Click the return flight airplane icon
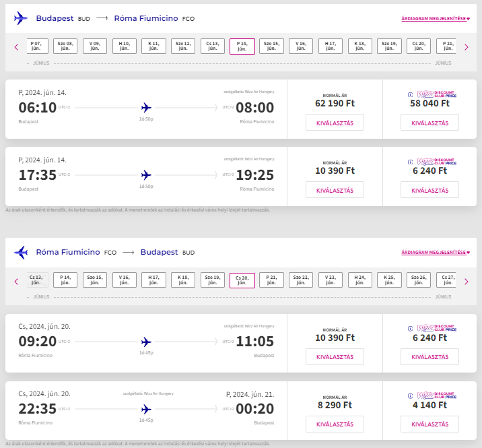 [x=21, y=253]
